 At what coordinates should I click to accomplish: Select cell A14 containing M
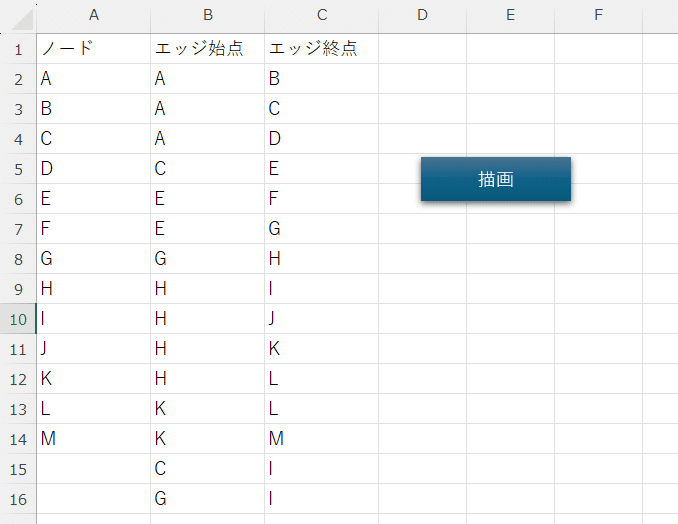coord(93,439)
